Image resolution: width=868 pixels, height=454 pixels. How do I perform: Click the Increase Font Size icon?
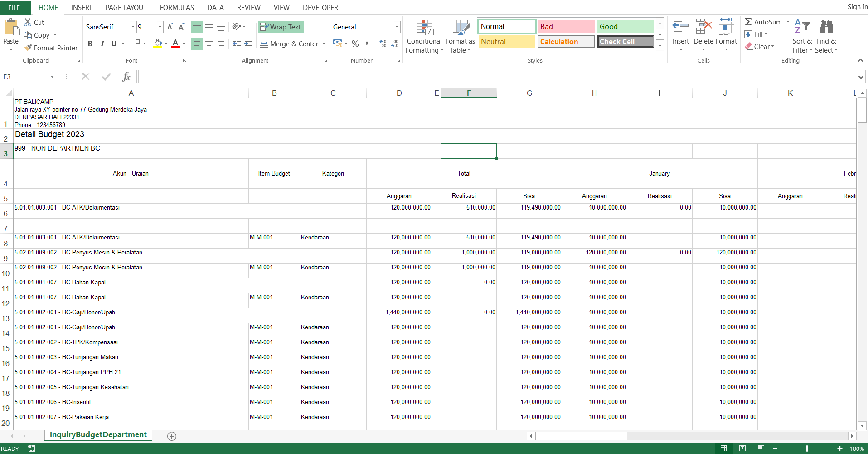[170, 27]
